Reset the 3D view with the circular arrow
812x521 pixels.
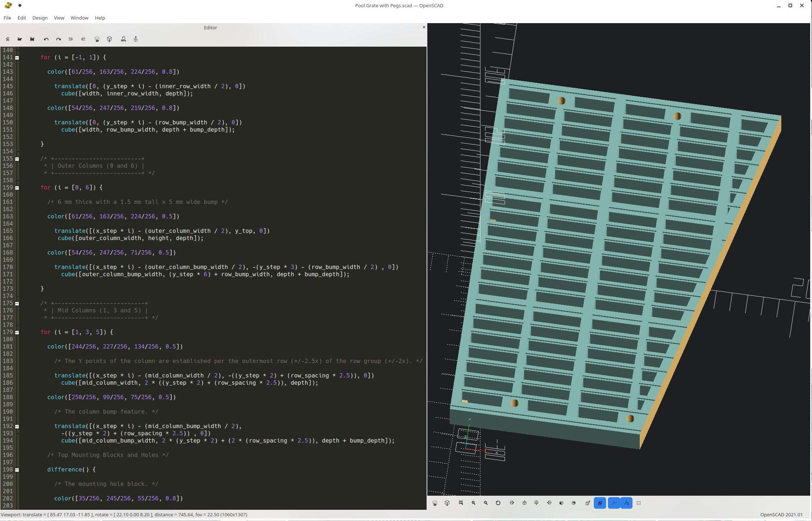click(498, 503)
